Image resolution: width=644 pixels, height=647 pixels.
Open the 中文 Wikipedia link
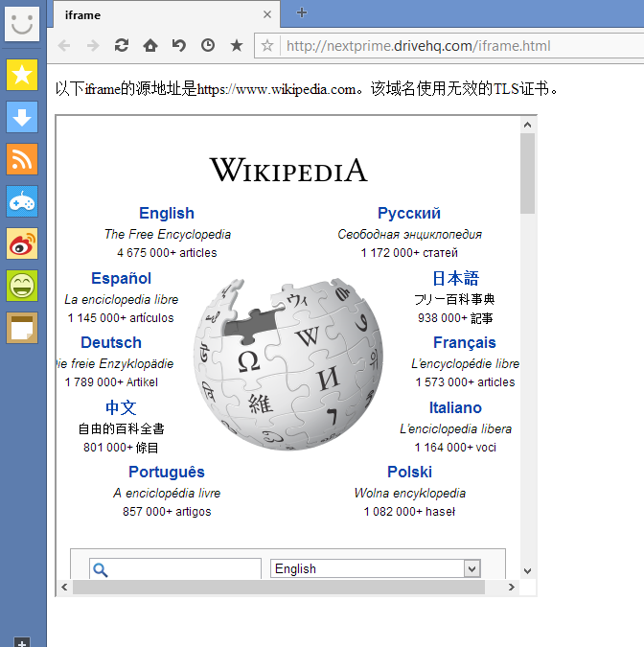pos(121,407)
